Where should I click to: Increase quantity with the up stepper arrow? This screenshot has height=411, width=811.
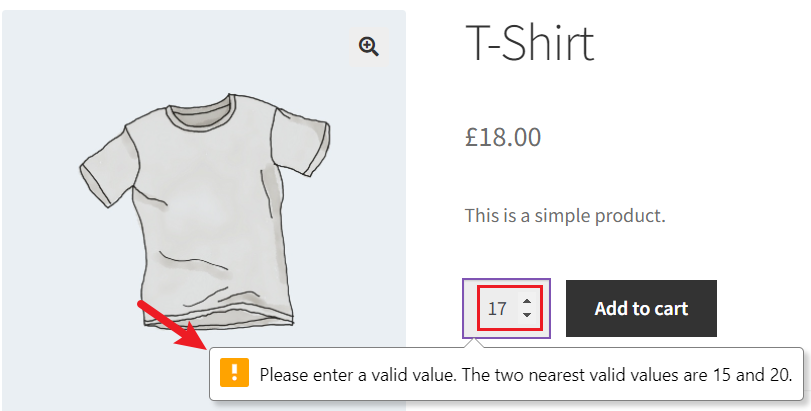[527, 301]
